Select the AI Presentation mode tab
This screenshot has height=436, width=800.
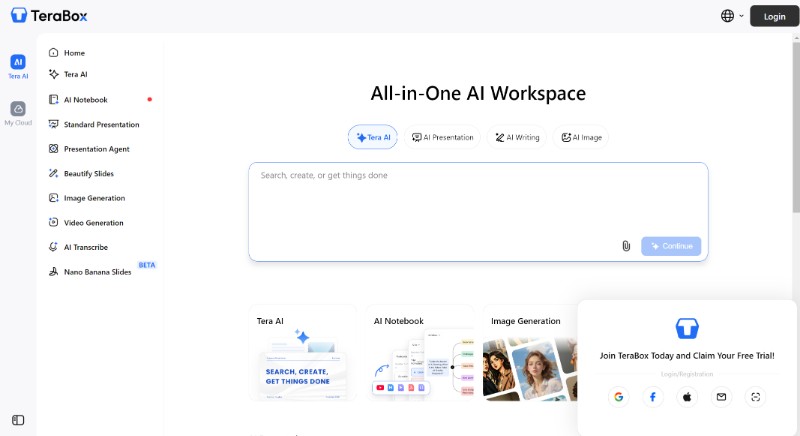click(442, 137)
